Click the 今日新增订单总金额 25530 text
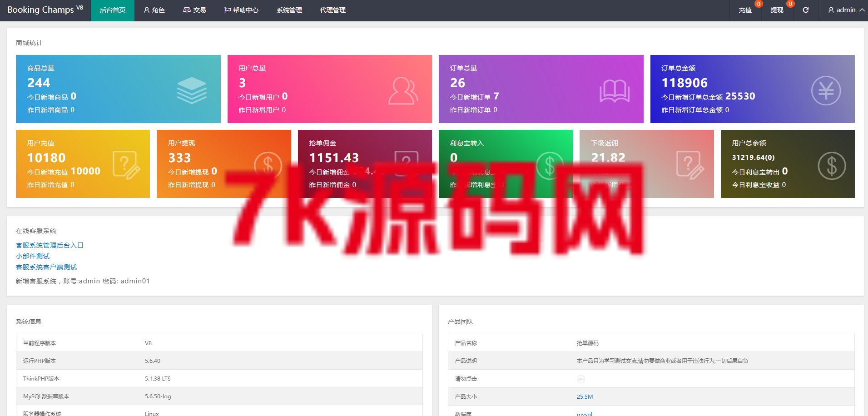868x416 pixels. coord(708,96)
